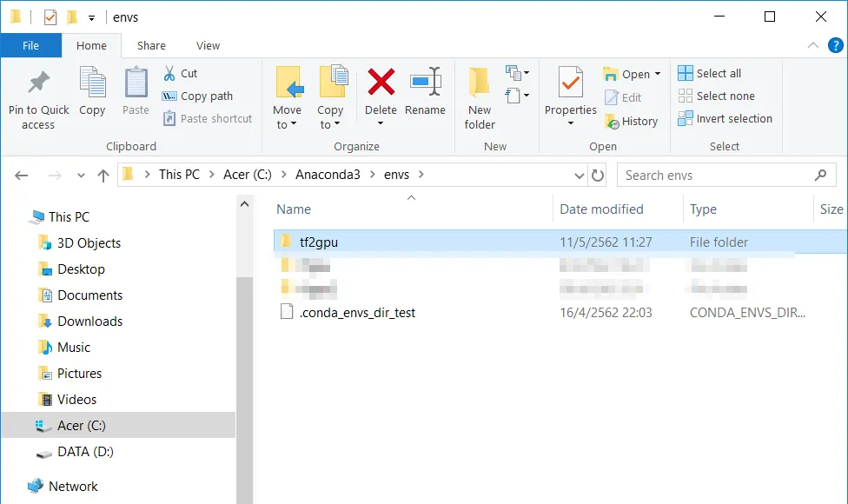Click Invert selection
Image resolution: width=848 pixels, height=504 pixels.
point(725,118)
